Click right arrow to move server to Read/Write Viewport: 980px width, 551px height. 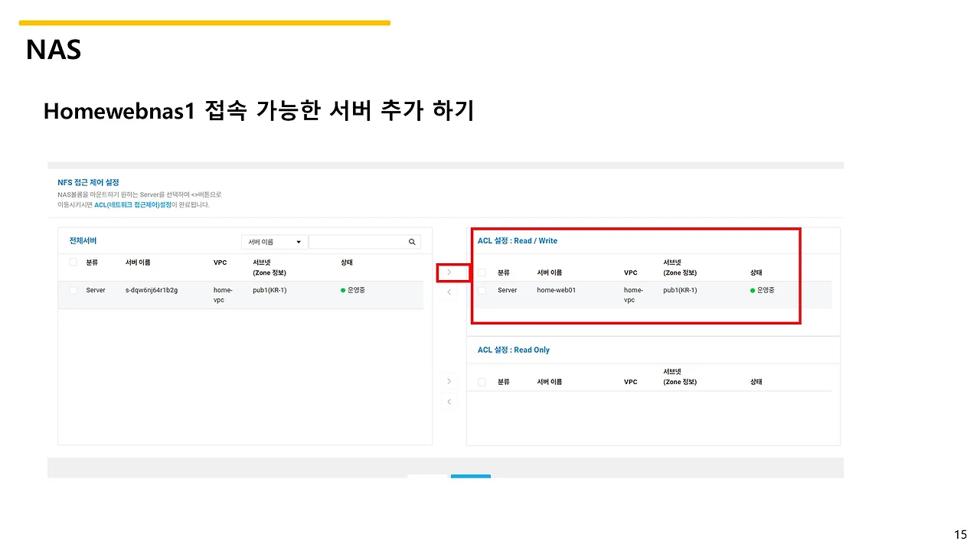[x=449, y=272]
